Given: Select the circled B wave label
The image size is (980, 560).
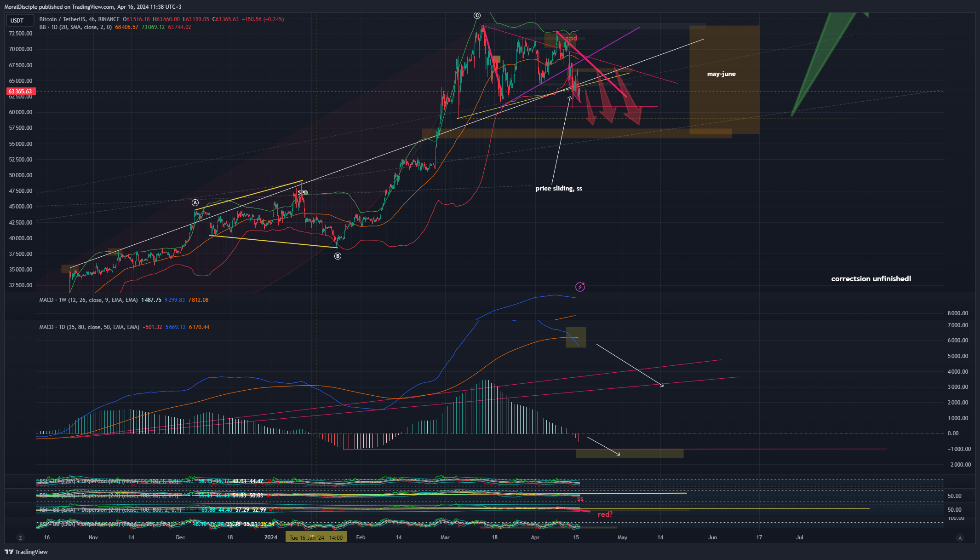Looking at the screenshot, I should pyautogui.click(x=338, y=256).
